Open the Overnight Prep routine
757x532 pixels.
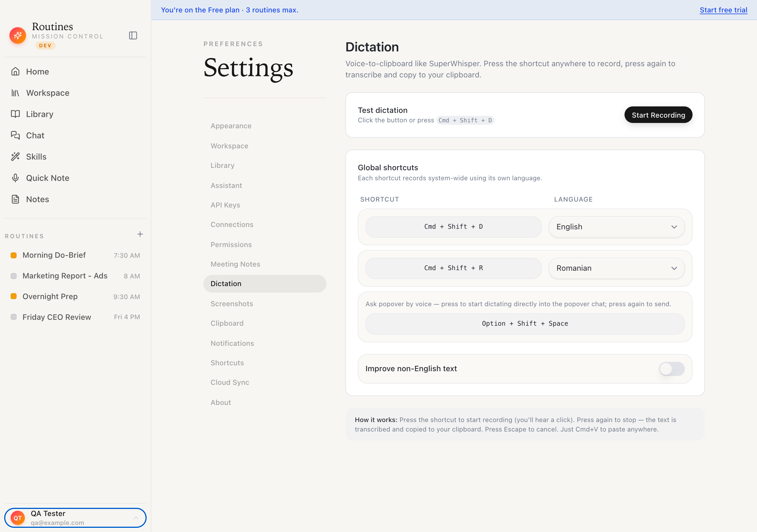point(75,296)
